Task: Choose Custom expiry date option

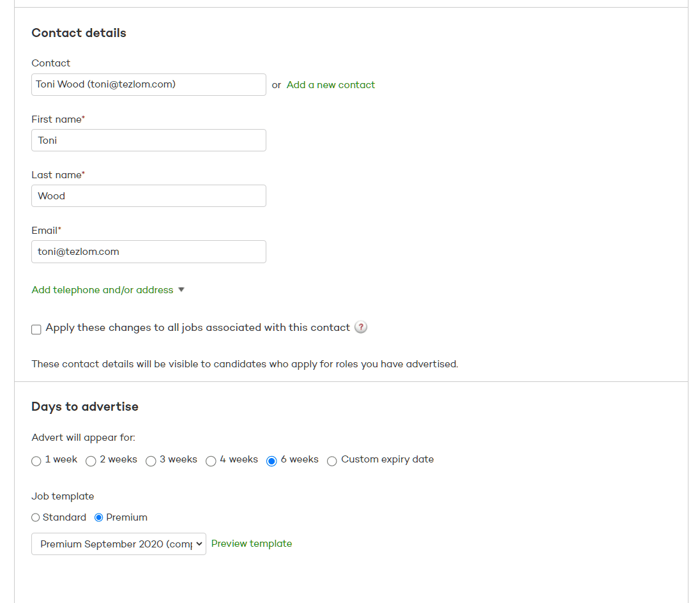Action: pos(332,461)
